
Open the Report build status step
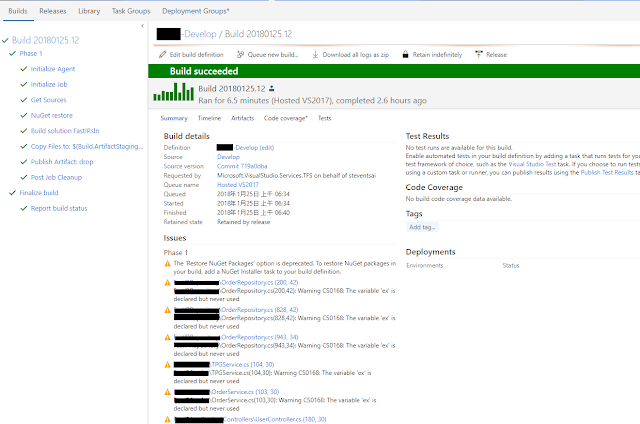(x=59, y=209)
